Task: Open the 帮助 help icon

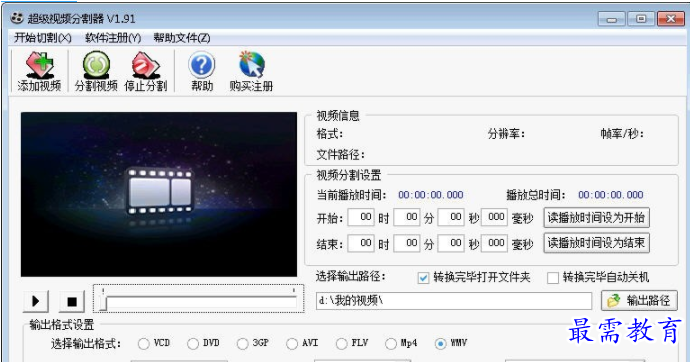Action: pos(202,71)
